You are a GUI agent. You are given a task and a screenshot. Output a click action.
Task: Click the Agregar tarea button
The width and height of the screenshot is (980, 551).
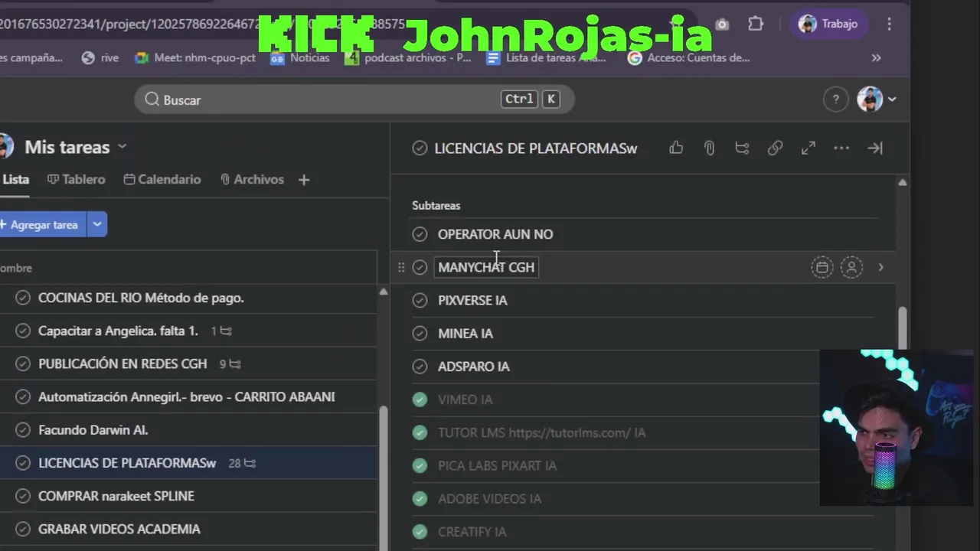point(43,224)
